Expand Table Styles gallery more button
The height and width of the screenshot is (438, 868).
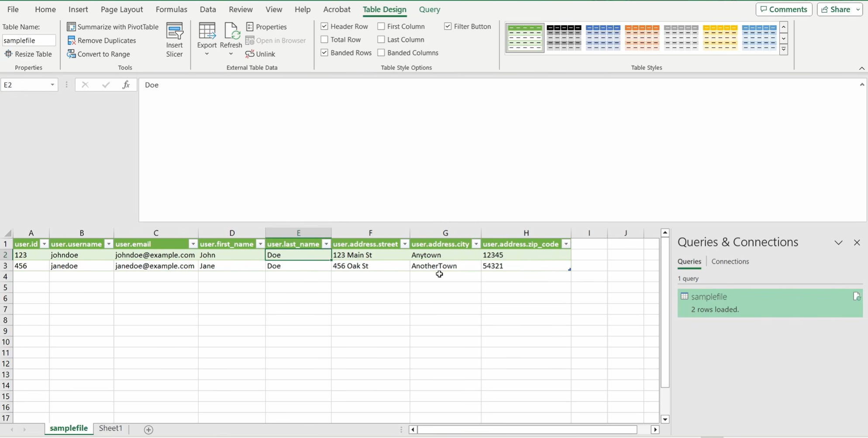point(784,49)
